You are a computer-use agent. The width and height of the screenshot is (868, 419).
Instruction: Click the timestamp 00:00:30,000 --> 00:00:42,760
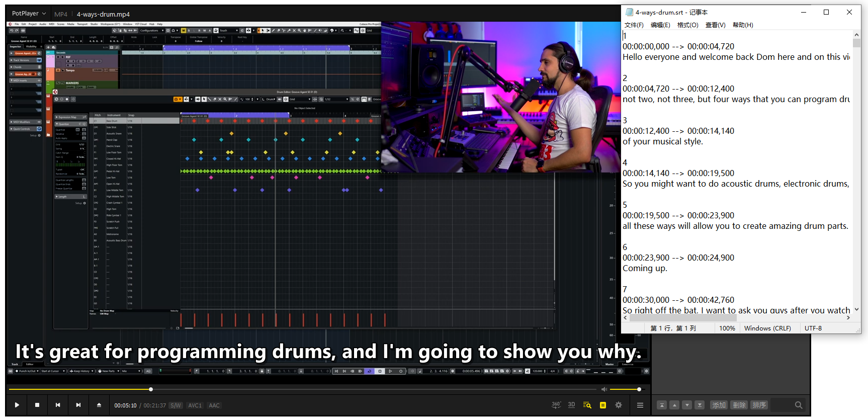click(678, 300)
